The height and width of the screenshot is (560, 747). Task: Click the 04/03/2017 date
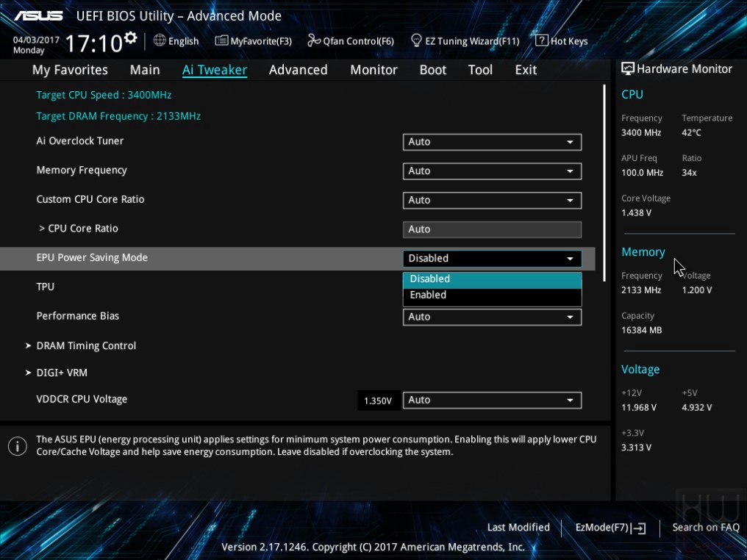point(36,40)
